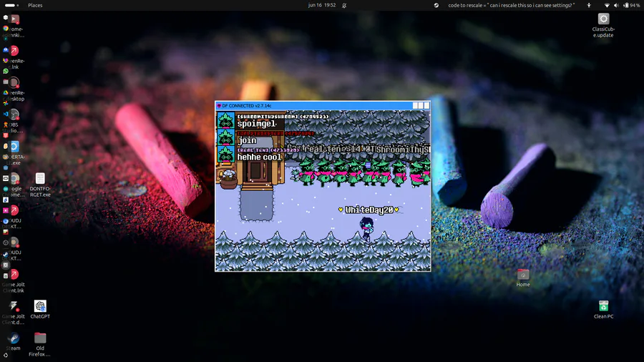Close the DF CONNECTED game window

point(426,105)
